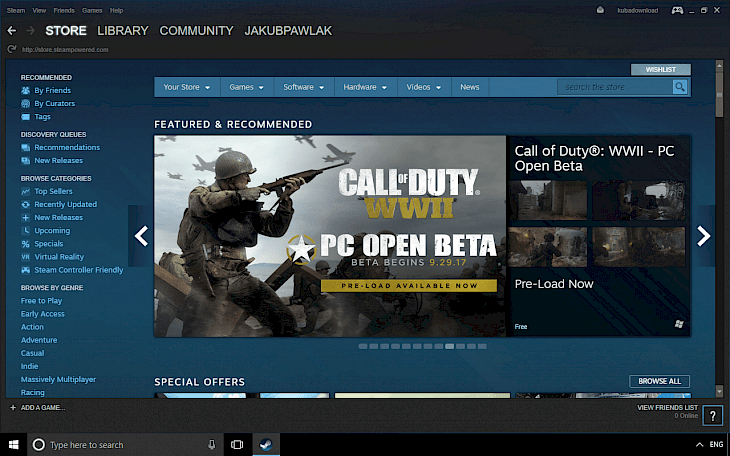Open the Hardware dropdown
Screen dimensions: 730x456
coord(365,87)
